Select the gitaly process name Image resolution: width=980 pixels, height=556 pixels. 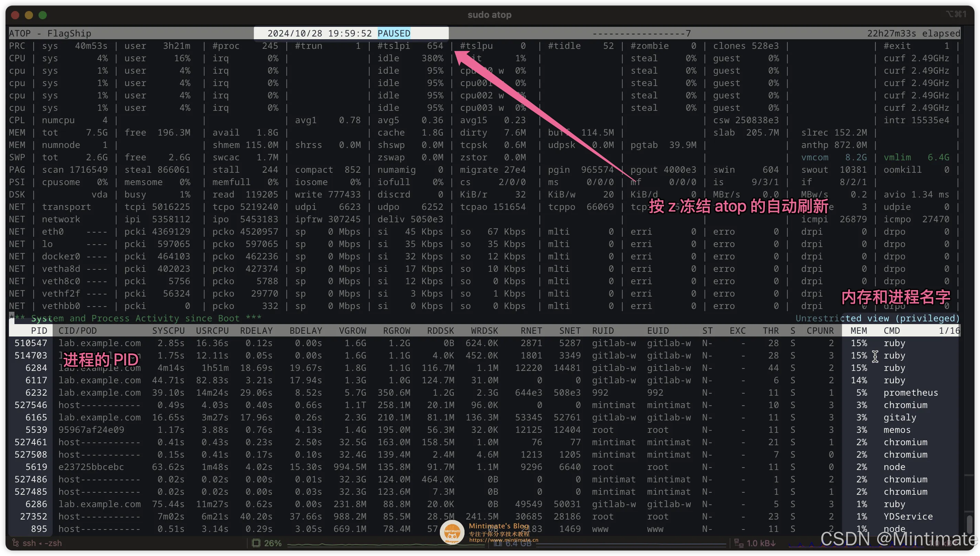pos(900,417)
